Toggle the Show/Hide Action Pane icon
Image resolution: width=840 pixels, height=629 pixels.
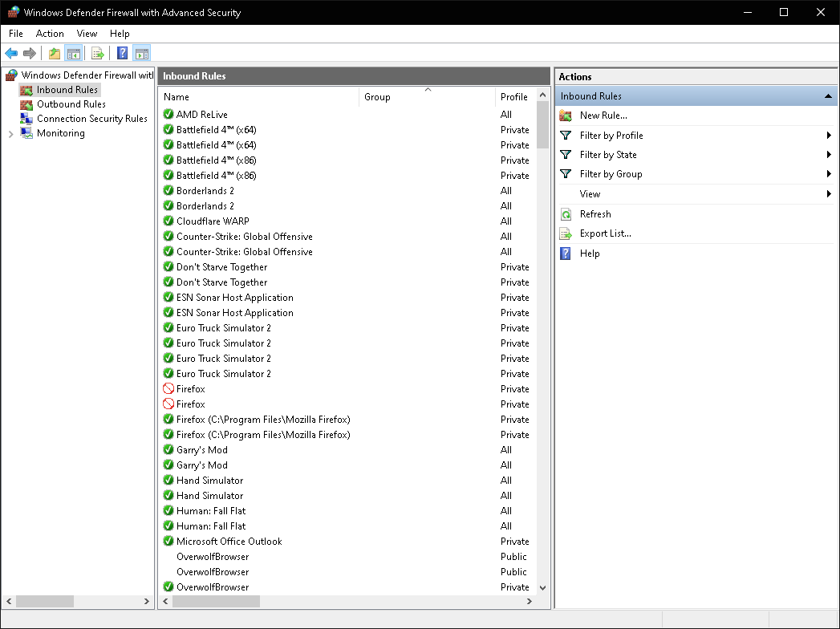pyautogui.click(x=142, y=53)
